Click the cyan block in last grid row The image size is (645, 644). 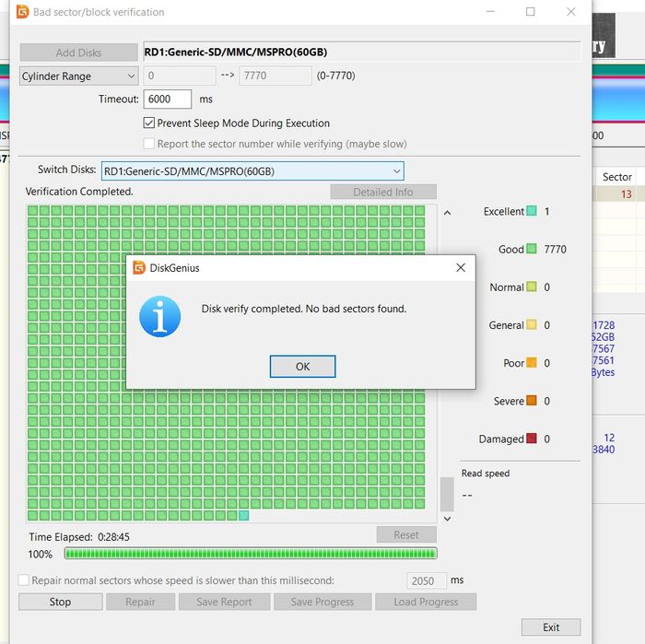(243, 515)
